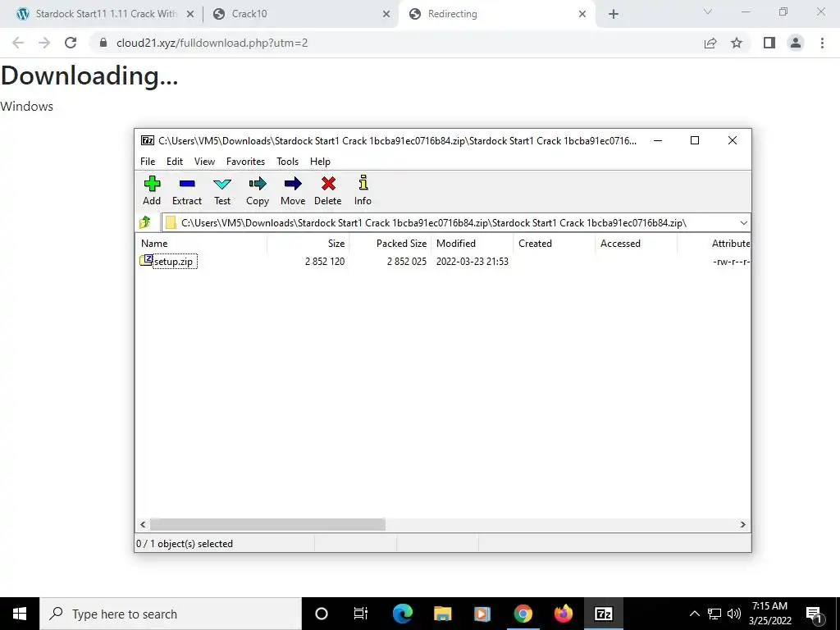Close the Crack10 tab
Viewport: 840px width, 630px height.
click(x=386, y=14)
